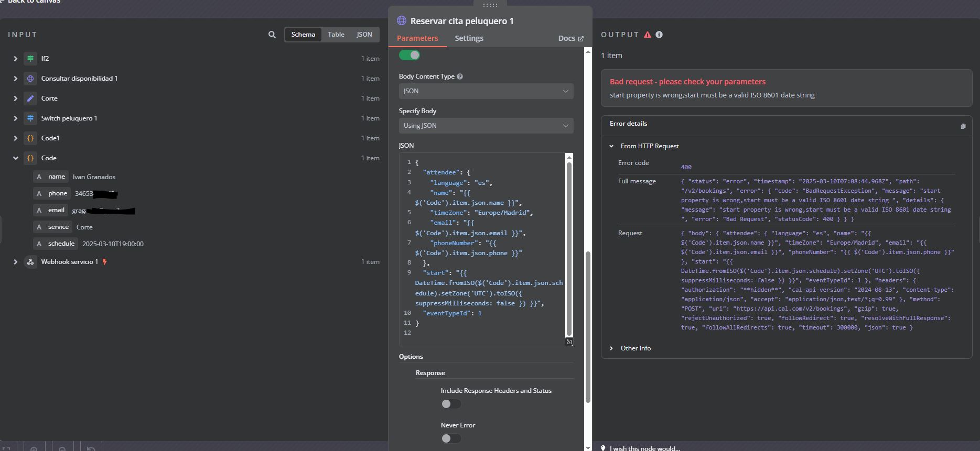
Task: Switch input view to Schema
Action: [303, 35]
